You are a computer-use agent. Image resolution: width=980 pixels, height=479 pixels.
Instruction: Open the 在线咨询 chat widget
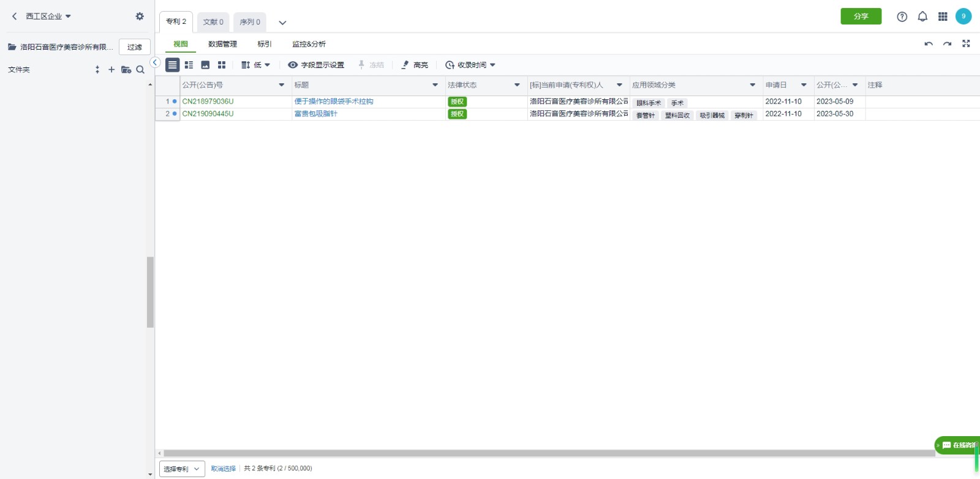coord(958,445)
